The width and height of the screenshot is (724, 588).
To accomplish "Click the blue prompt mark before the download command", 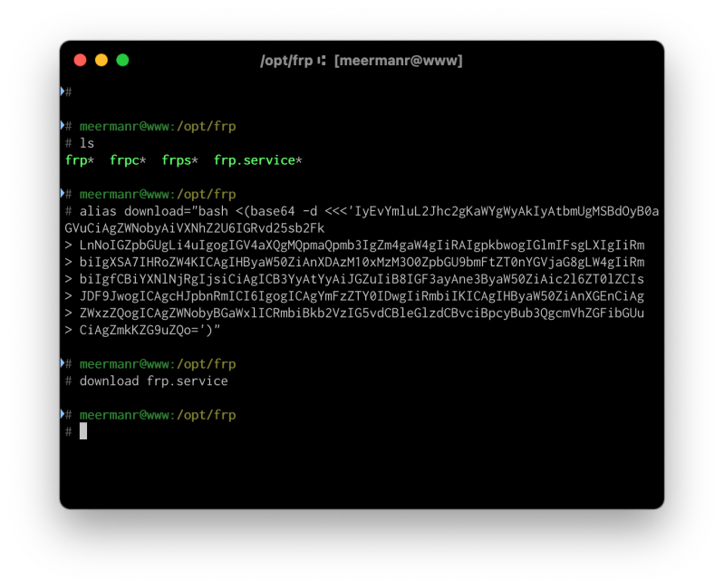I will [x=63, y=362].
